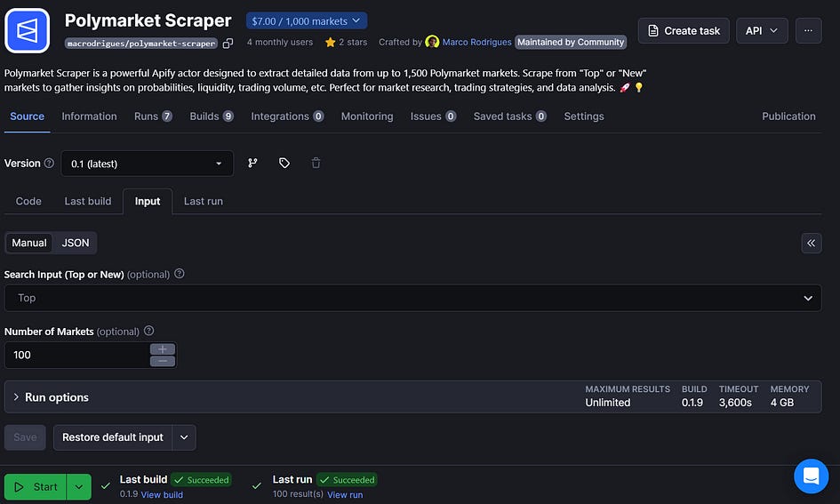Open the Settings tab
Screen dimensions: 840x504
(583, 116)
